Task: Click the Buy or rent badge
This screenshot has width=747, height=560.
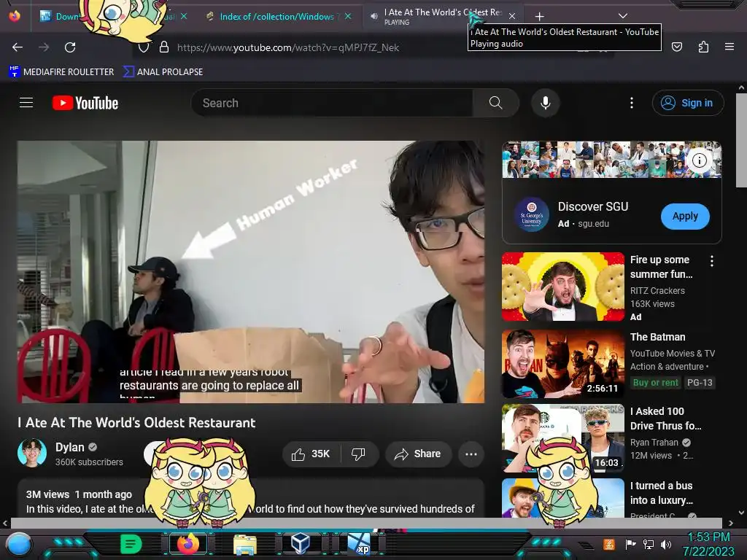Action: (x=656, y=382)
